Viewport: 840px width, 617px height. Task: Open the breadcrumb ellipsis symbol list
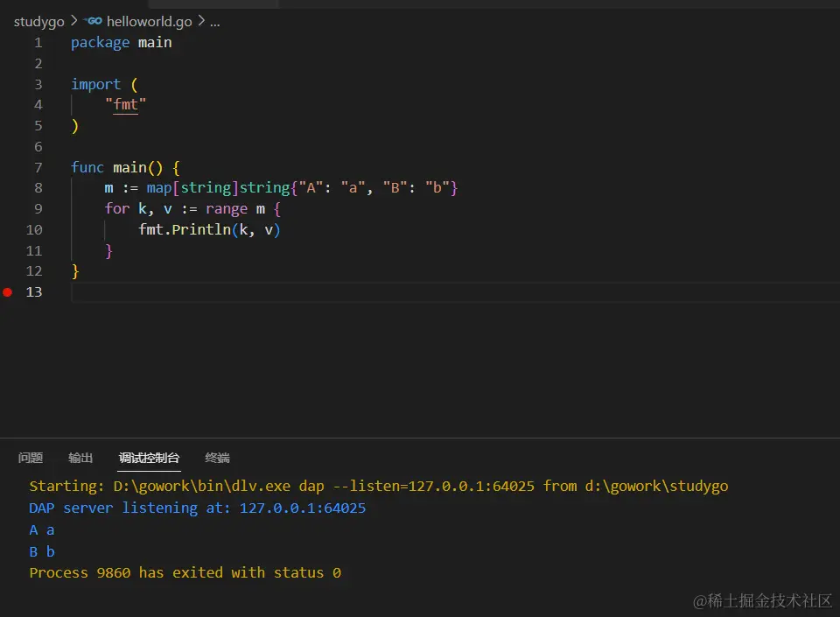pyautogui.click(x=215, y=23)
